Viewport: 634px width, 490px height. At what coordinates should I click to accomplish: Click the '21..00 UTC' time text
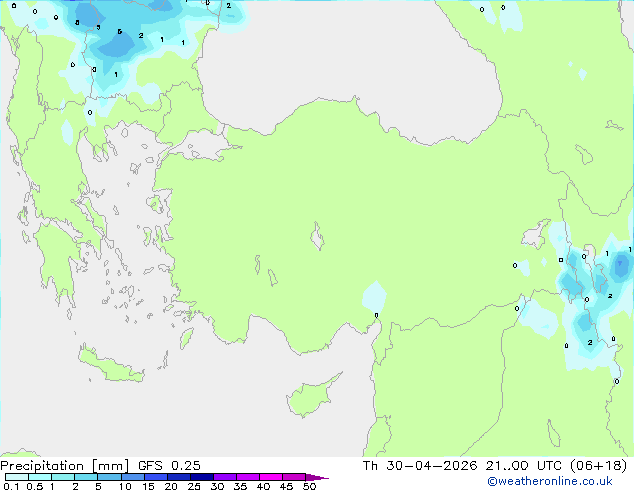point(524,466)
